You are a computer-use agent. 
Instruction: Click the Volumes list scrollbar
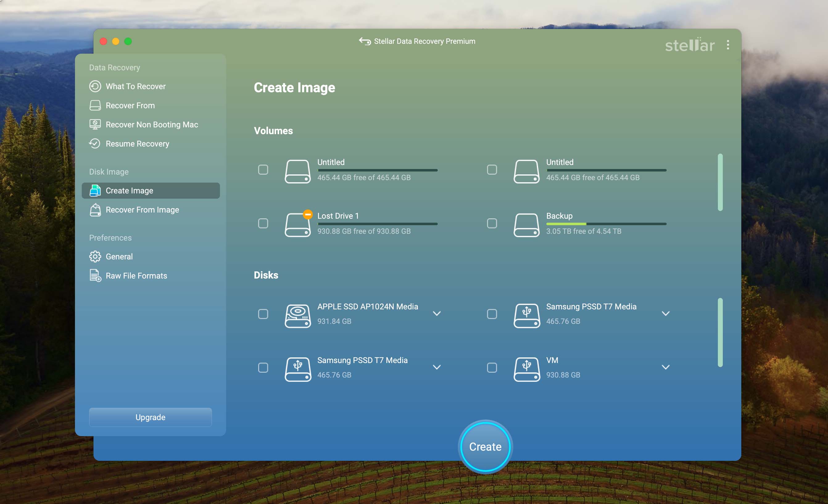tap(720, 182)
